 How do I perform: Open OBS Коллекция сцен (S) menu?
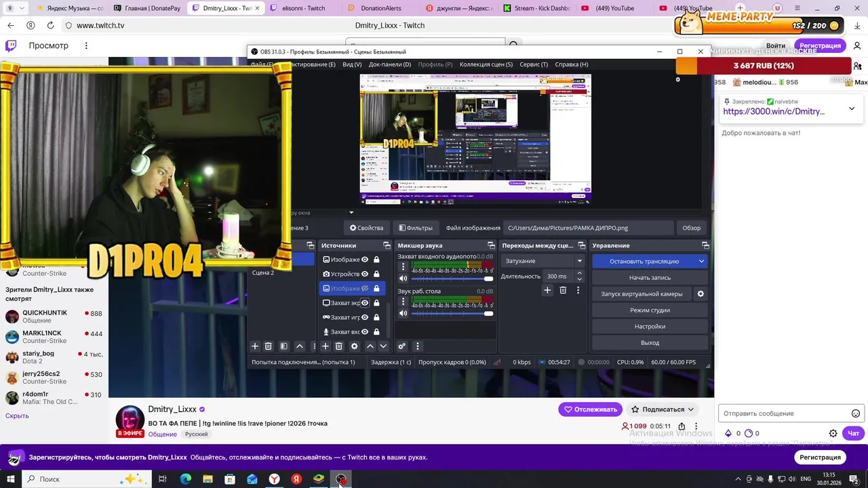486,64
